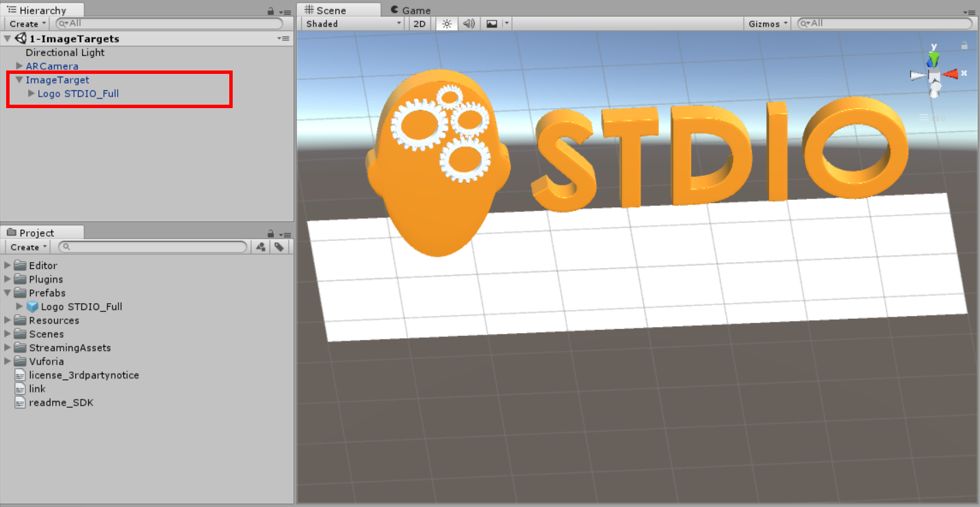980x507 pixels.
Task: Click the white left-side gizmo cone
Action: click(918, 75)
